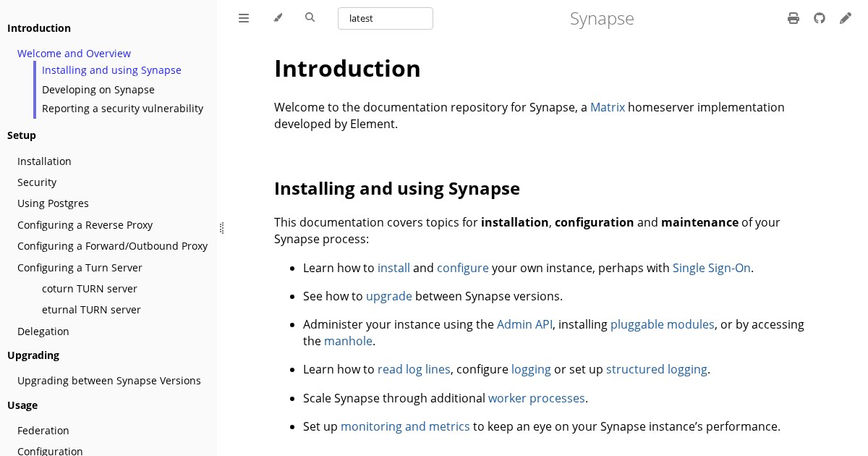
Task: Open the Federation chapter
Action: pos(43,431)
